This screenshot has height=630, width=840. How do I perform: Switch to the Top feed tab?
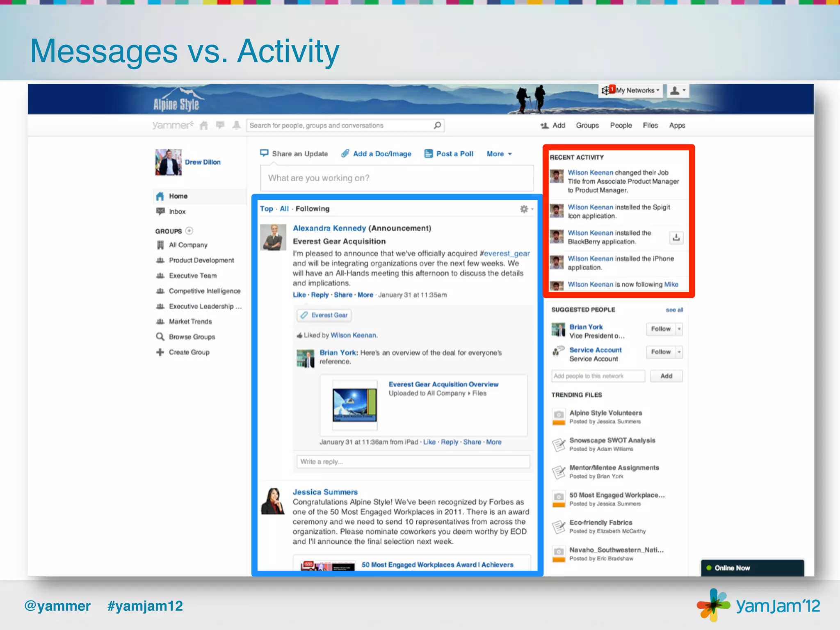coord(266,209)
